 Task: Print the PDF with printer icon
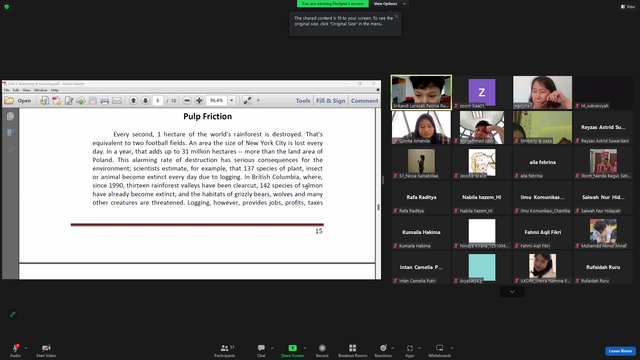click(x=104, y=100)
